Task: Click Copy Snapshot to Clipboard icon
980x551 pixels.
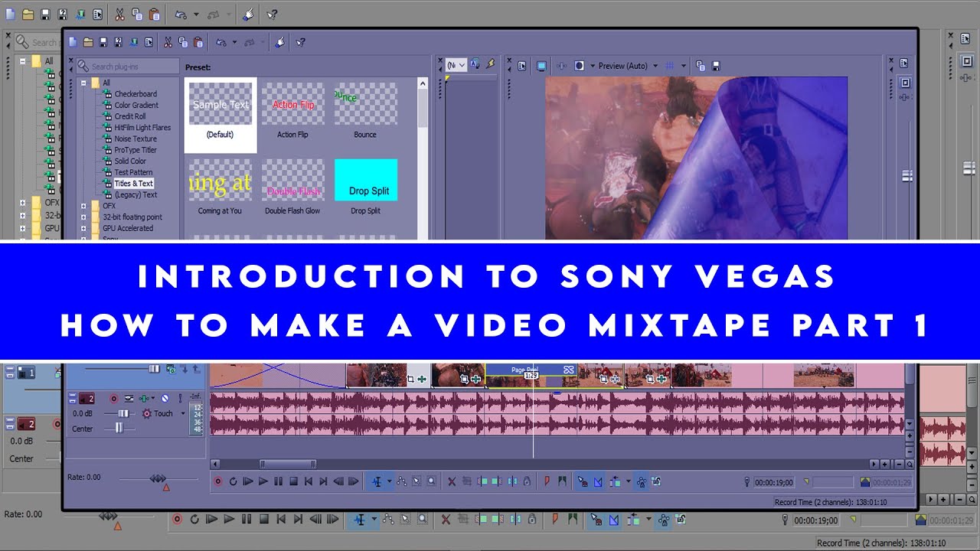Action: click(701, 66)
